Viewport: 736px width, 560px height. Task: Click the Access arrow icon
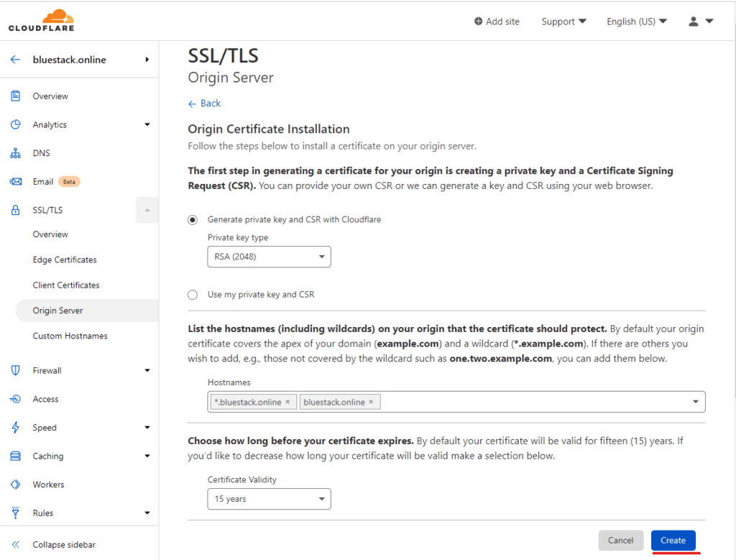point(16,399)
